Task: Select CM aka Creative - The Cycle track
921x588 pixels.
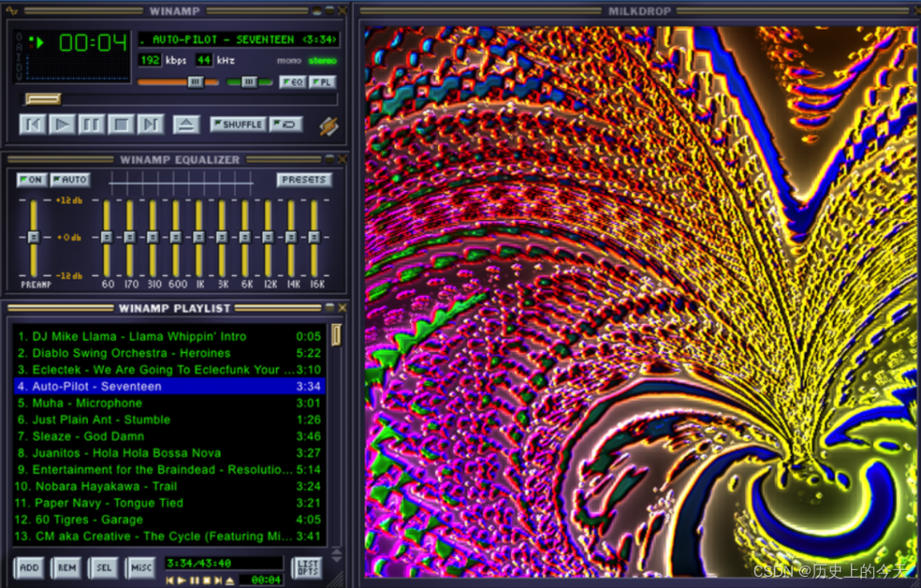Action: 169,536
